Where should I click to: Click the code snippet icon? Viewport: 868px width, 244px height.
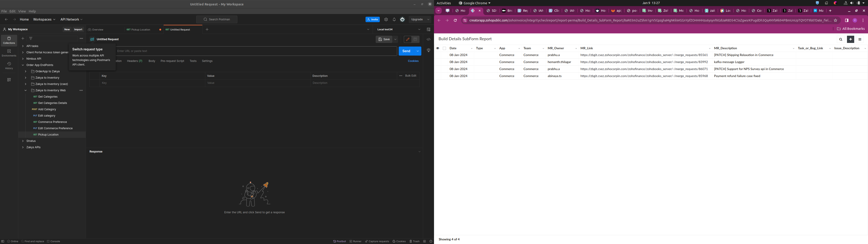428,40
